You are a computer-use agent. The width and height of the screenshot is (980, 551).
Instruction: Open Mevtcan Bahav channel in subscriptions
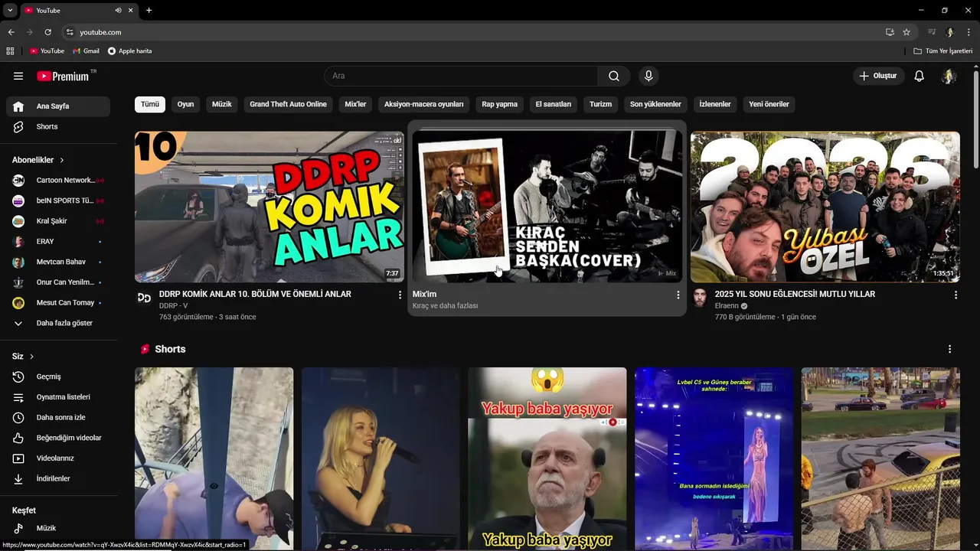click(58, 262)
